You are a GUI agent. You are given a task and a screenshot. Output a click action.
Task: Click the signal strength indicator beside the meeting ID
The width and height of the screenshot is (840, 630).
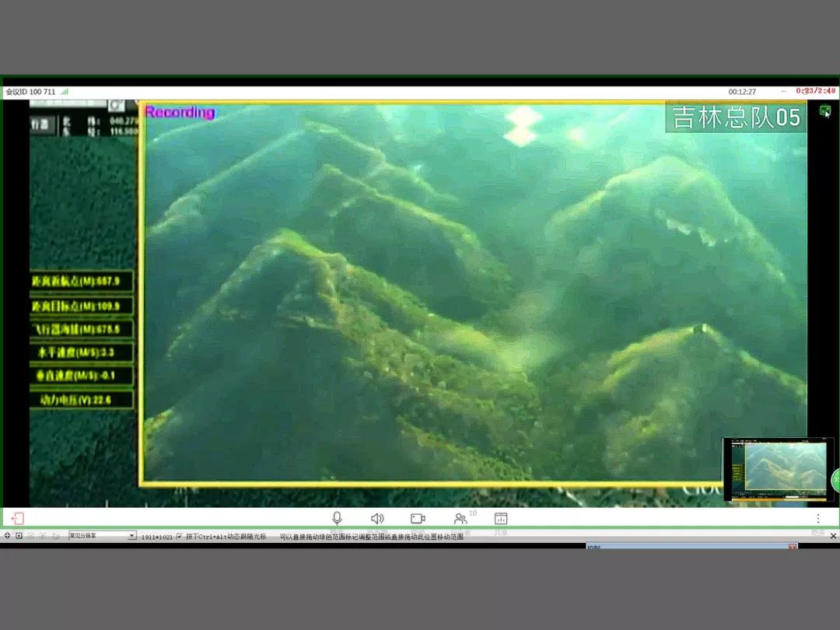(x=65, y=92)
